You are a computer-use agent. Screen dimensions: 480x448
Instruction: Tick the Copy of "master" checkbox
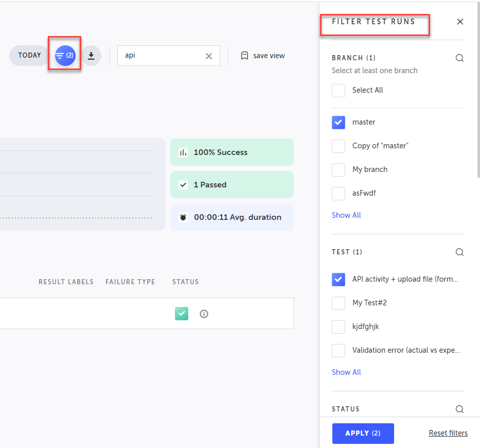click(x=339, y=146)
